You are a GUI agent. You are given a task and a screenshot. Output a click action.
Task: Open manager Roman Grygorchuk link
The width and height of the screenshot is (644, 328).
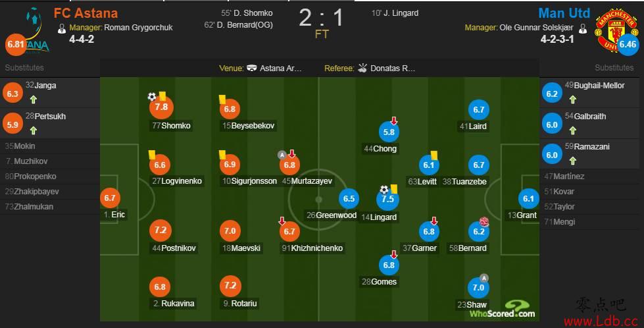point(138,28)
